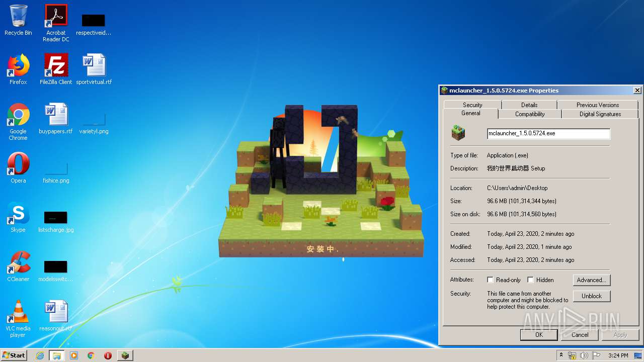644x362 pixels.
Task: Confirm Properties dialog with OK
Action: [539, 335]
